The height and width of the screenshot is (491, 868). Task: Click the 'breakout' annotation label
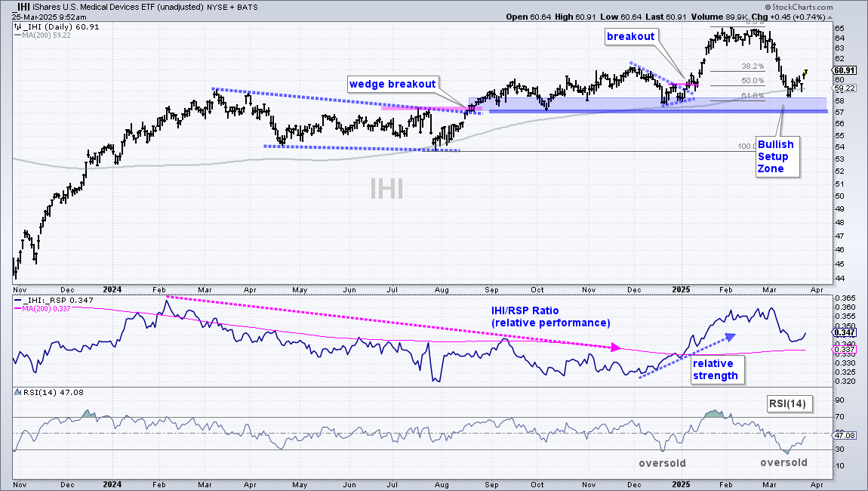(x=630, y=36)
